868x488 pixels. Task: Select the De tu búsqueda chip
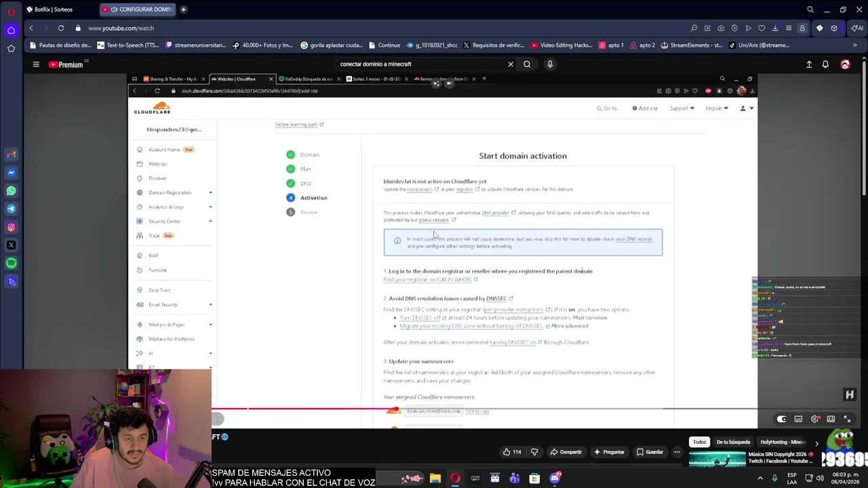pyautogui.click(x=733, y=442)
